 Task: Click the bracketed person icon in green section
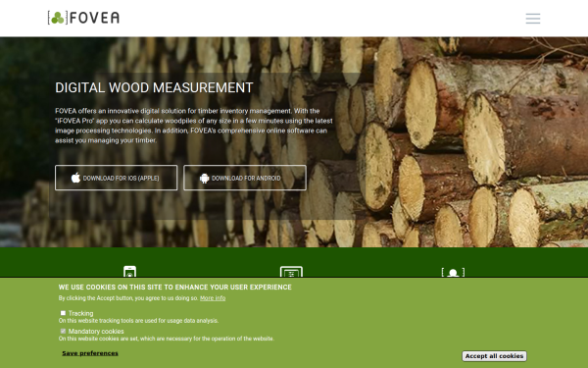coord(453,272)
